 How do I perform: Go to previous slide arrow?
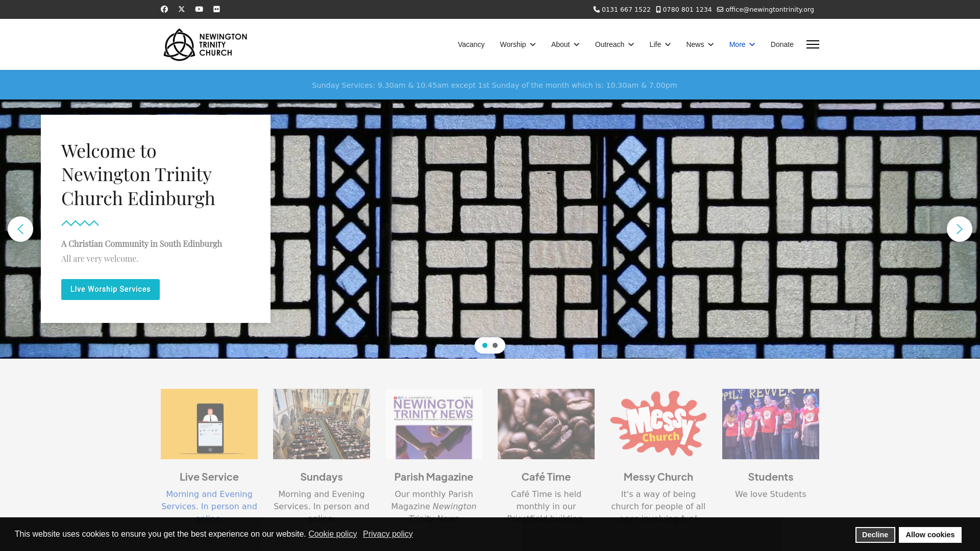pos(20,229)
